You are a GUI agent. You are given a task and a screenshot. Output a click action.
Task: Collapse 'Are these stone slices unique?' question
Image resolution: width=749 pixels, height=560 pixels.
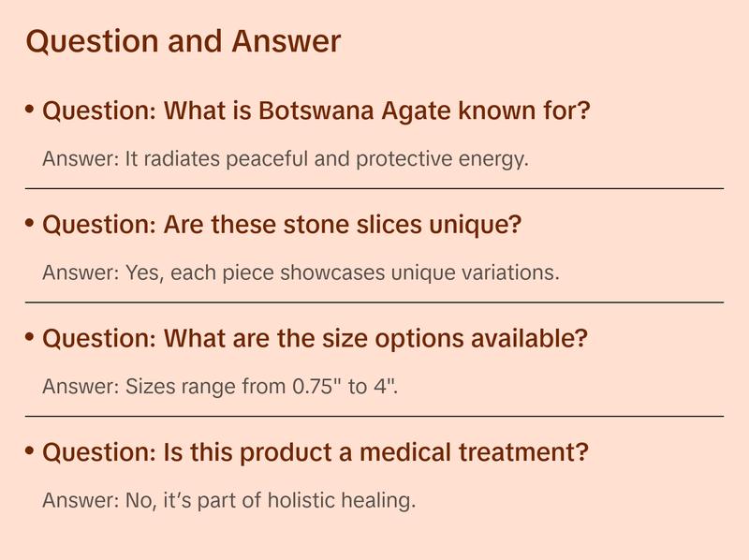[x=282, y=226]
